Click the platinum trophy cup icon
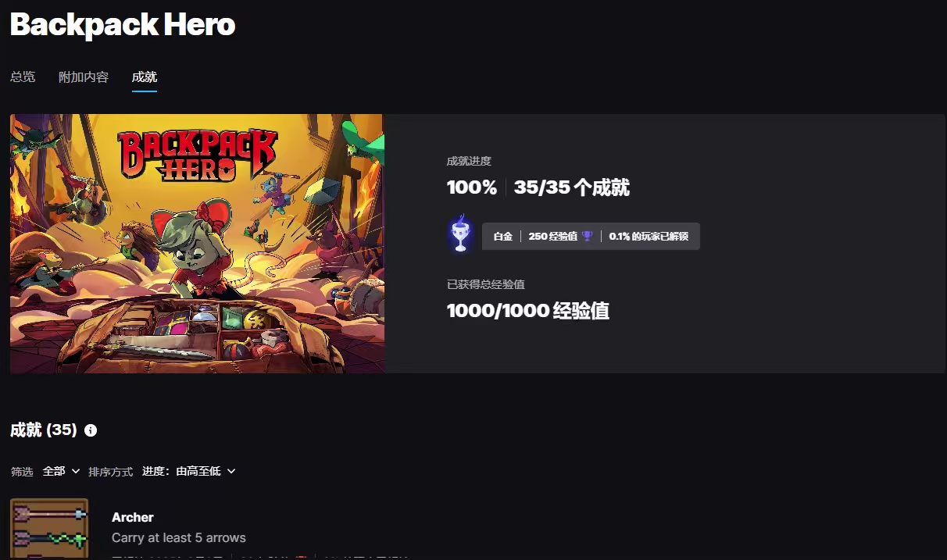 (461, 234)
